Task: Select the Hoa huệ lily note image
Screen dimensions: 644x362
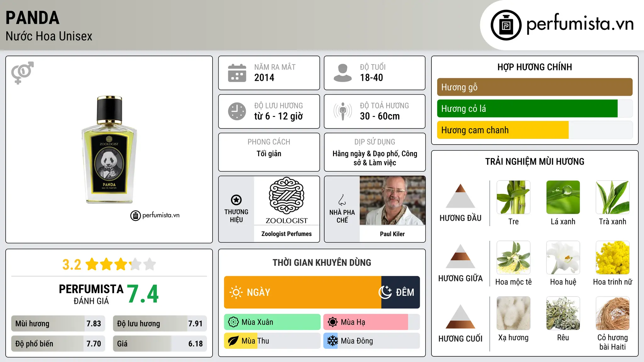Action: pos(563,258)
